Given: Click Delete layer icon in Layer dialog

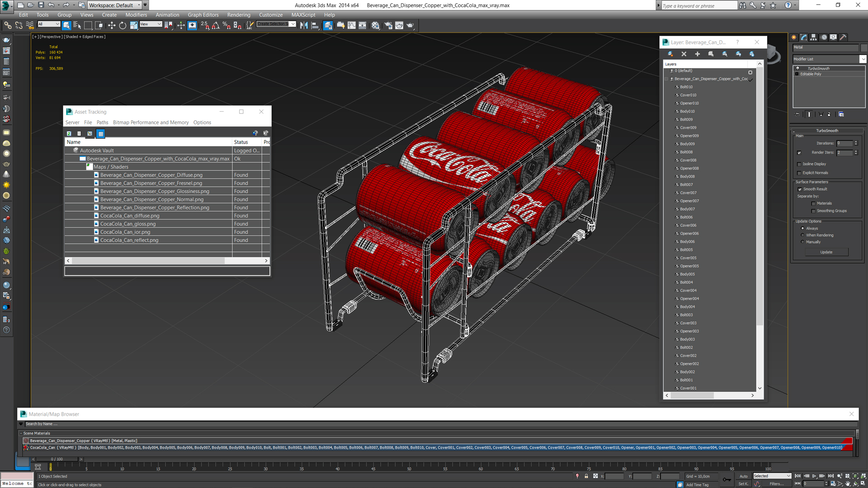Looking at the screenshot, I should coord(684,54).
